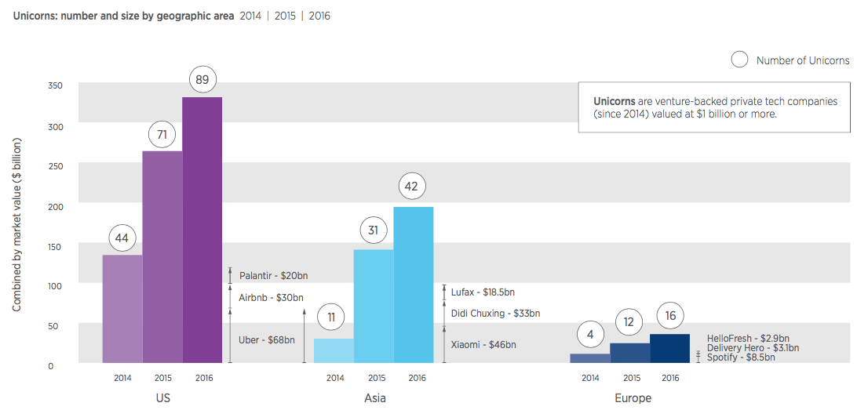Screen dimensions: 868x410
Task: Select the circled 16 above Europe 2016
Action: [x=669, y=315]
